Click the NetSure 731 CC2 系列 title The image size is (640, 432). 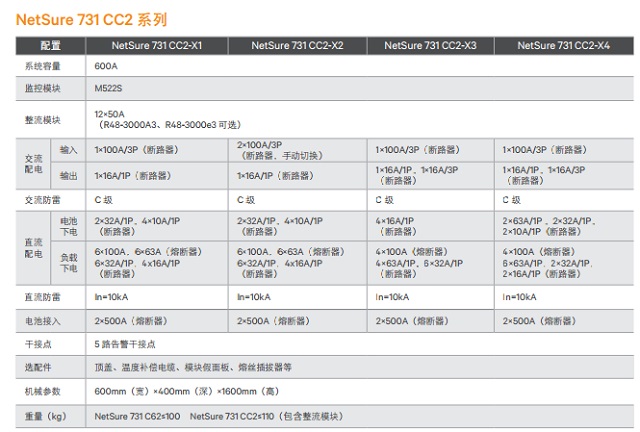pos(91,20)
